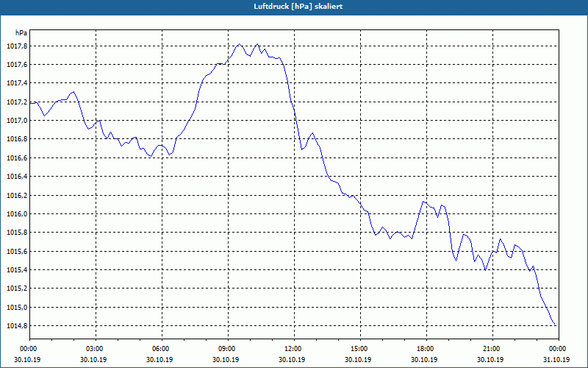Click the 30.10.19 date under 03:00

pyautogui.click(x=93, y=359)
